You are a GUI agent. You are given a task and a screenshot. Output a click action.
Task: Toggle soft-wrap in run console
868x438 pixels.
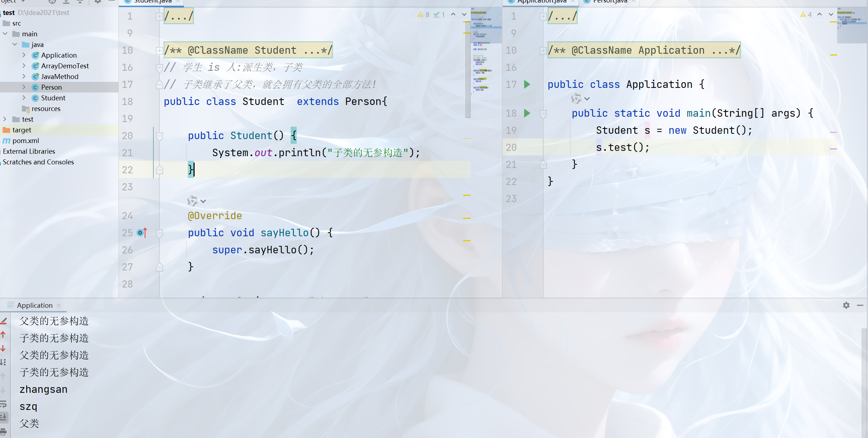[x=3, y=404]
